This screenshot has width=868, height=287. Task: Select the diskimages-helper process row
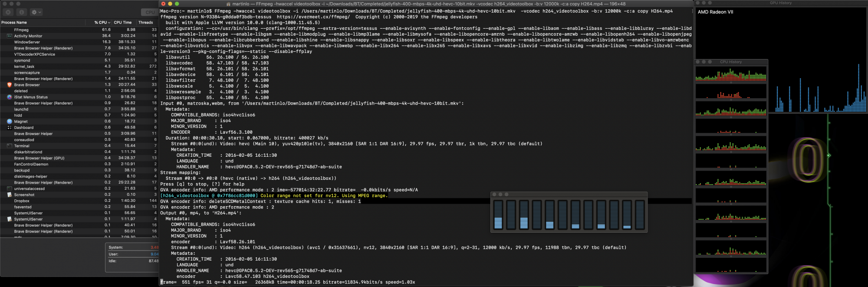[79, 176]
